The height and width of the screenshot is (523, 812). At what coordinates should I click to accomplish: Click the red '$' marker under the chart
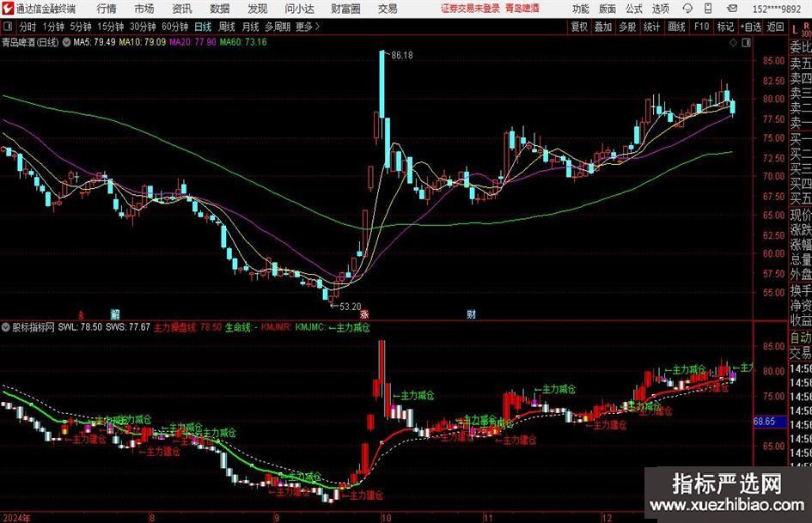click(x=81, y=314)
